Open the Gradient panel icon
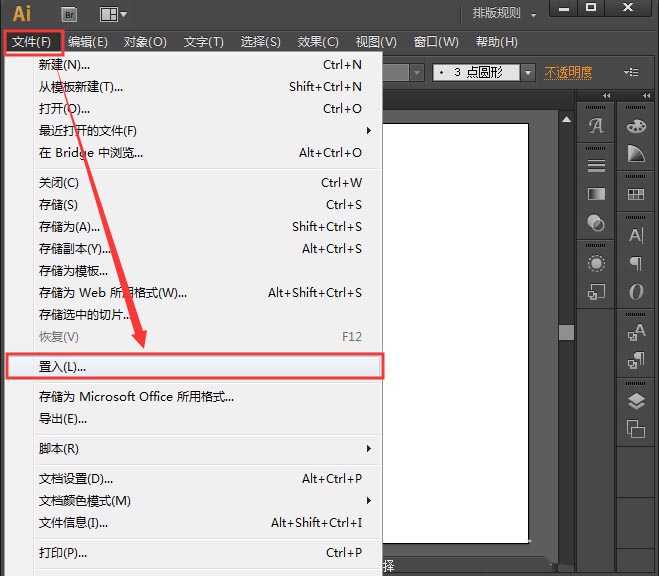This screenshot has width=659, height=576. coord(596,194)
